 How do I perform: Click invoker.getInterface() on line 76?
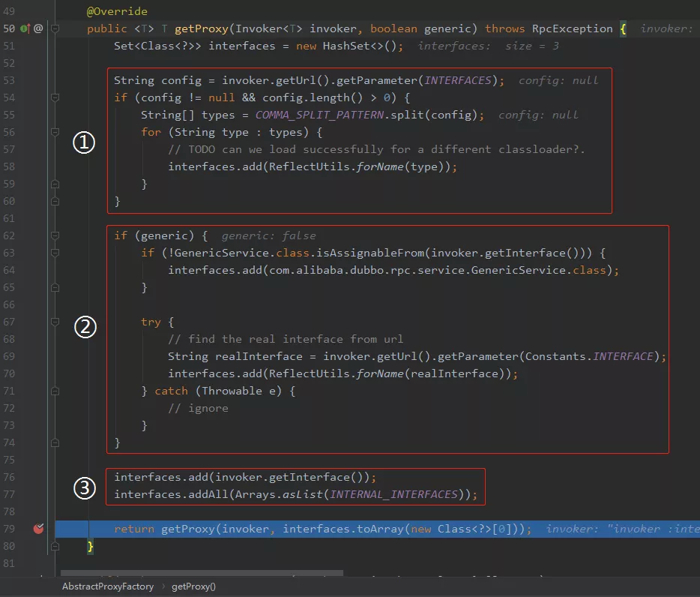[290, 477]
